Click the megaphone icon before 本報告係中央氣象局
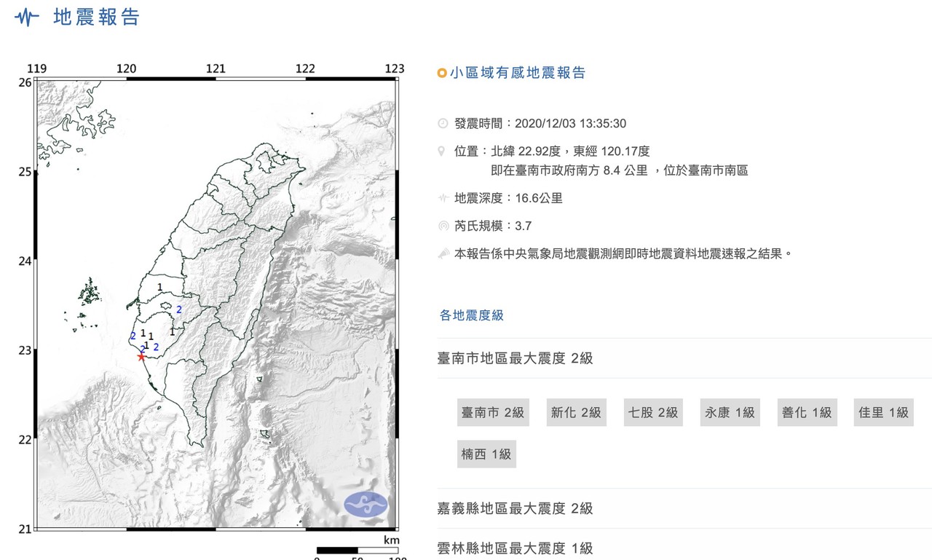The height and width of the screenshot is (560, 932). coord(443,253)
